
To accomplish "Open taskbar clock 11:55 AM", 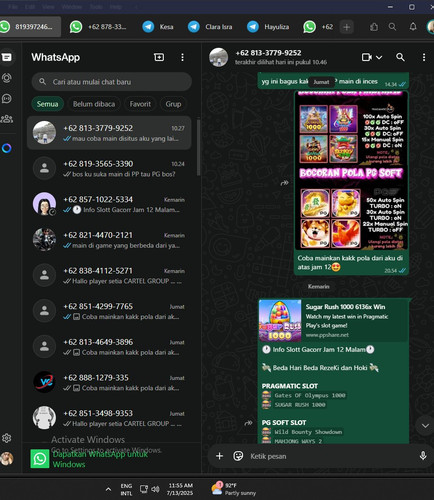I will [180, 489].
